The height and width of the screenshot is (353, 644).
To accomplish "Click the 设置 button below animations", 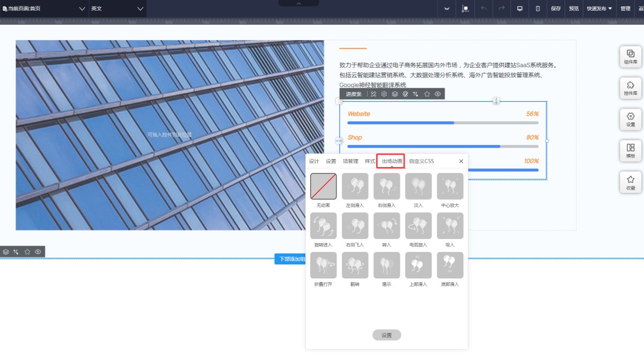I will tap(386, 335).
